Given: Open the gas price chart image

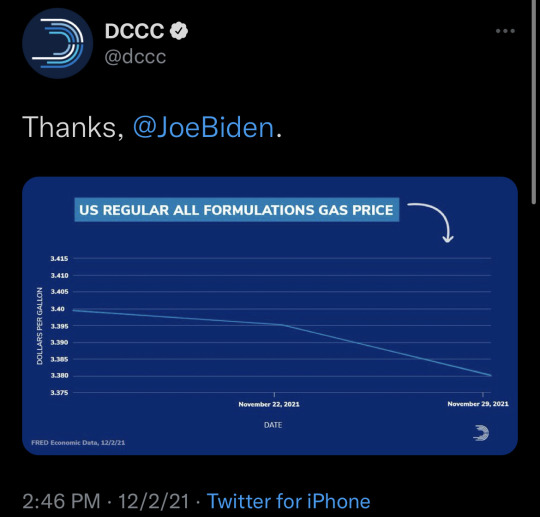Looking at the screenshot, I should pos(270,316).
